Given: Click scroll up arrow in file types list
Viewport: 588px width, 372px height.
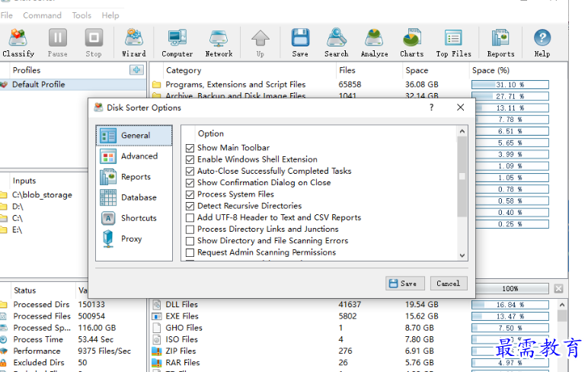Looking at the screenshot, I should 562,304.
